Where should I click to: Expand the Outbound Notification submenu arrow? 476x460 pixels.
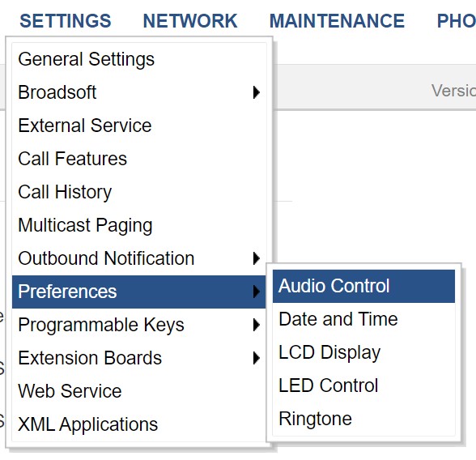pyautogui.click(x=257, y=258)
